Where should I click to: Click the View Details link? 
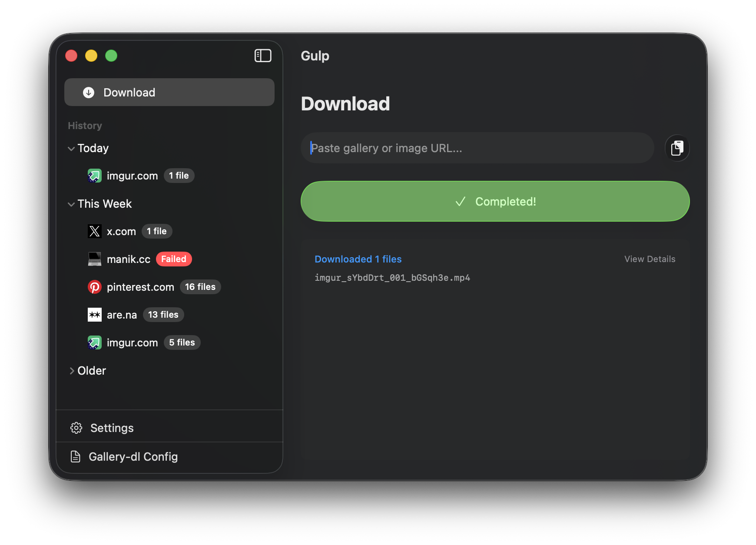pyautogui.click(x=650, y=259)
